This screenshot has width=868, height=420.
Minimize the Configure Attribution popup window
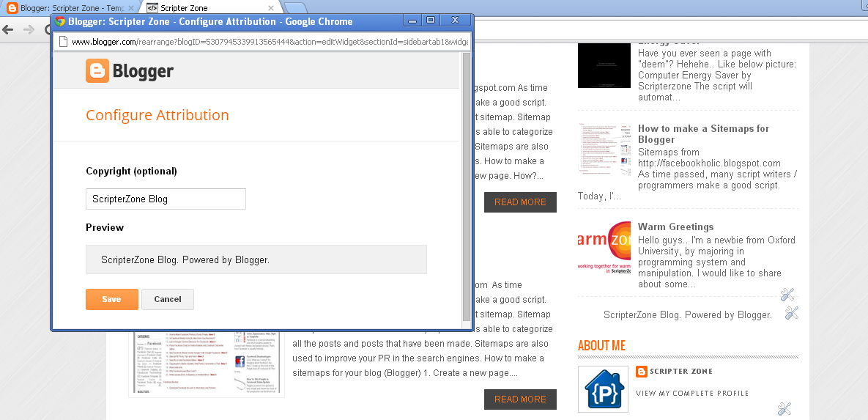(412, 21)
